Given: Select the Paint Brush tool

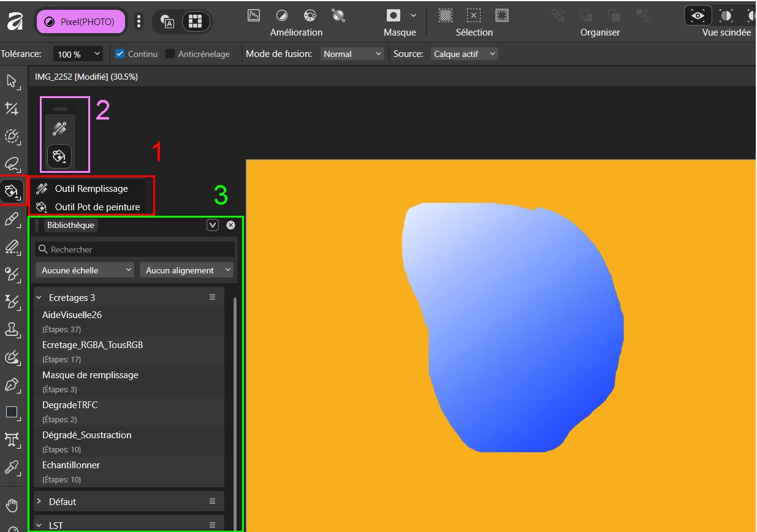Looking at the screenshot, I should pyautogui.click(x=12, y=219).
